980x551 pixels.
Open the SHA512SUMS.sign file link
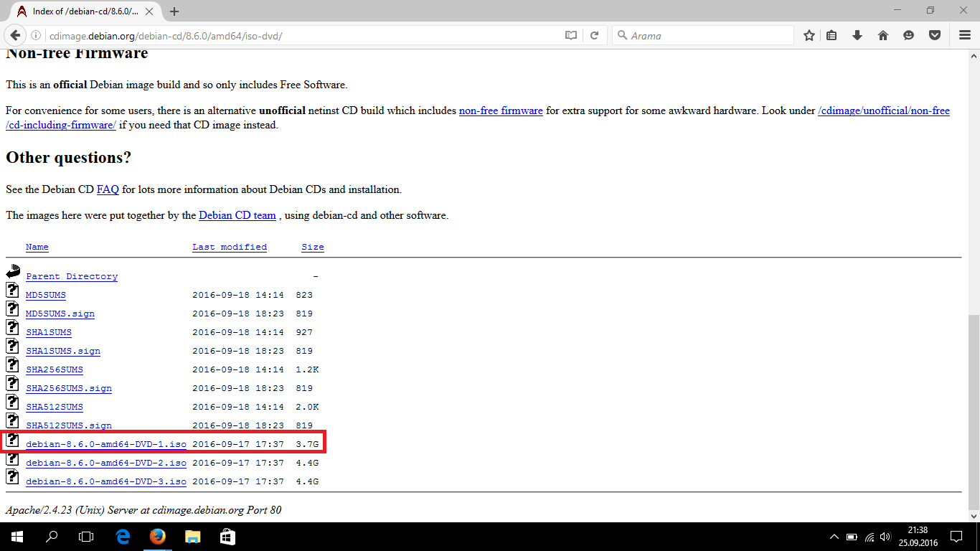69,425
